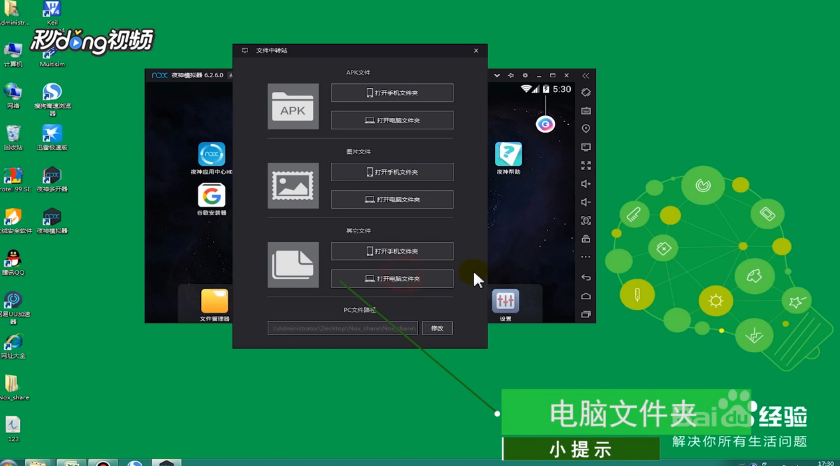
Task: Select the Keil desktop shortcut
Action: pos(52,13)
